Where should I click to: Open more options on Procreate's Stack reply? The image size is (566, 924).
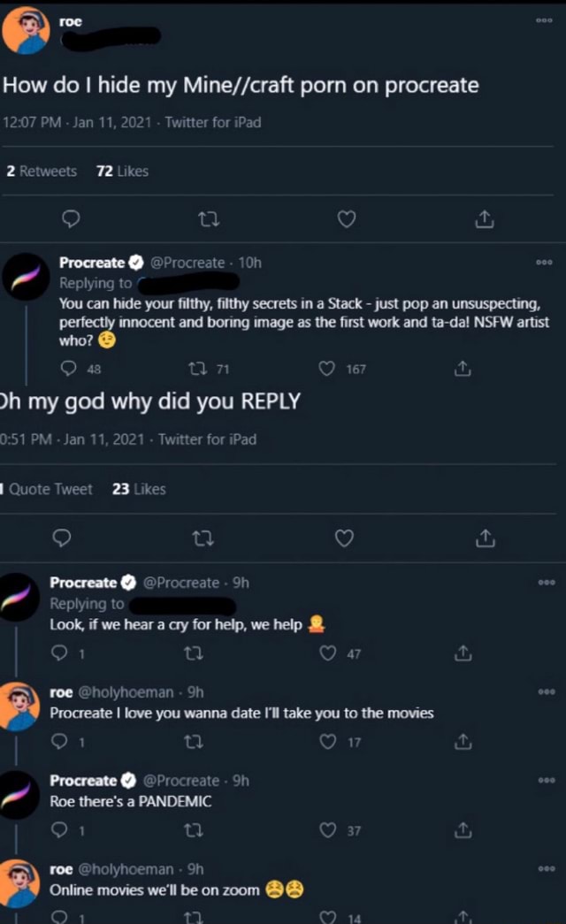point(544,262)
